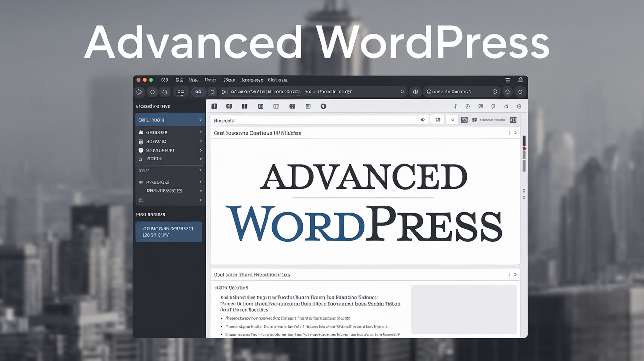Expand the lower section header above the text paragraph

tap(514, 274)
